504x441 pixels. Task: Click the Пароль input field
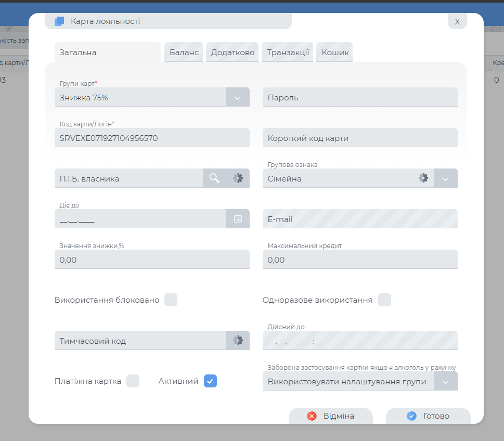(x=360, y=97)
